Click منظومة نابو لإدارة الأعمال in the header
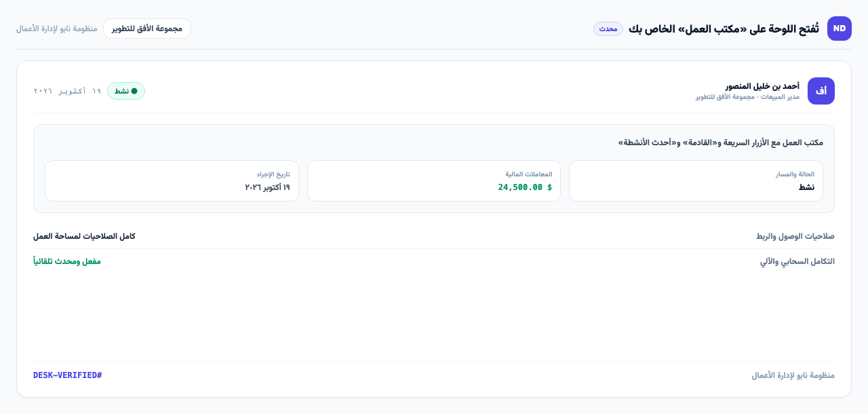This screenshot has height=414, width=868. point(57,29)
